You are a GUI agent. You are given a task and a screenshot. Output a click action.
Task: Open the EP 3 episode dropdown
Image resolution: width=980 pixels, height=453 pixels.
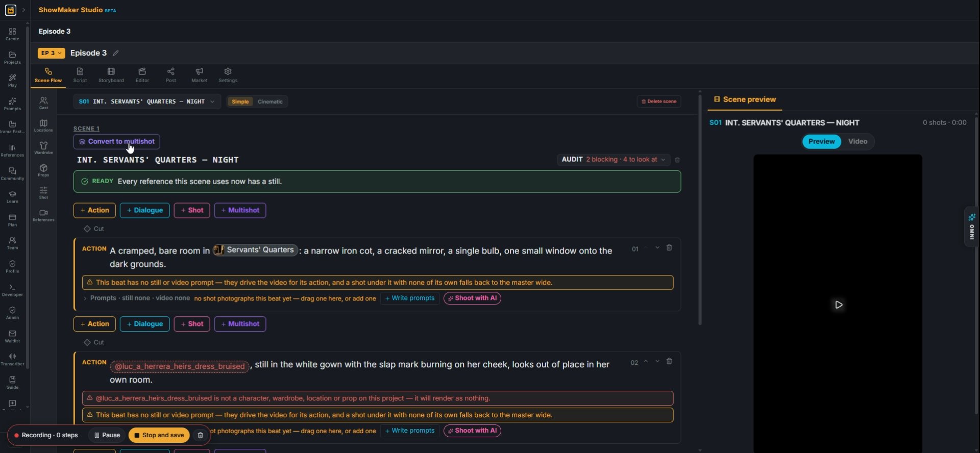pyautogui.click(x=51, y=53)
